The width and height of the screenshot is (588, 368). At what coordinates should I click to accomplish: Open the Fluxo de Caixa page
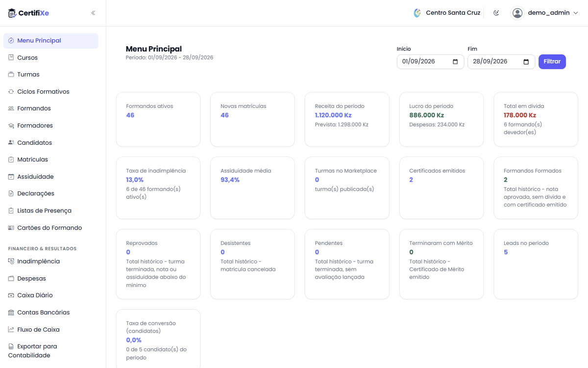point(51,330)
